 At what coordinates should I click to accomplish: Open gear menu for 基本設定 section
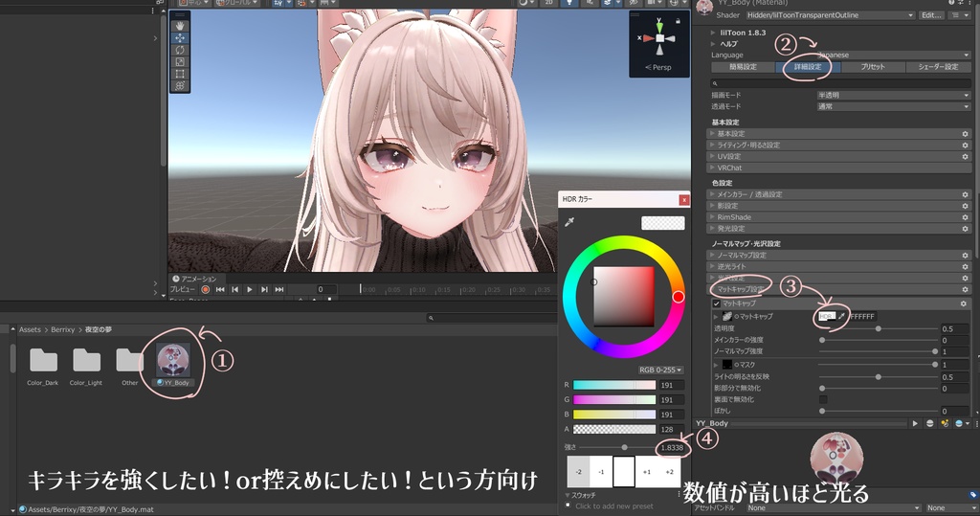(x=965, y=134)
